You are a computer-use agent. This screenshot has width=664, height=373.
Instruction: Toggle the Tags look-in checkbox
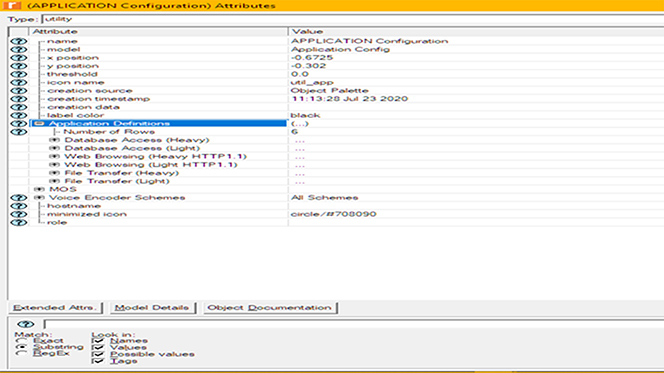pyautogui.click(x=98, y=361)
